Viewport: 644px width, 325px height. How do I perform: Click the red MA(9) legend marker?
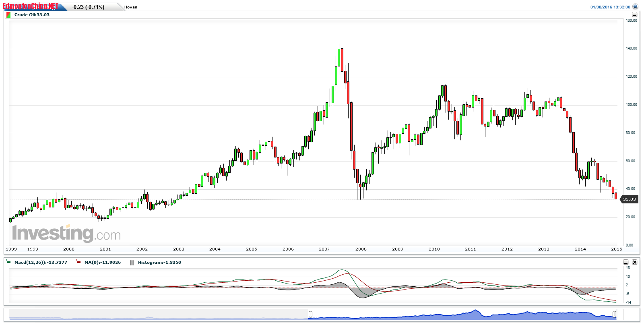pyautogui.click(x=78, y=262)
